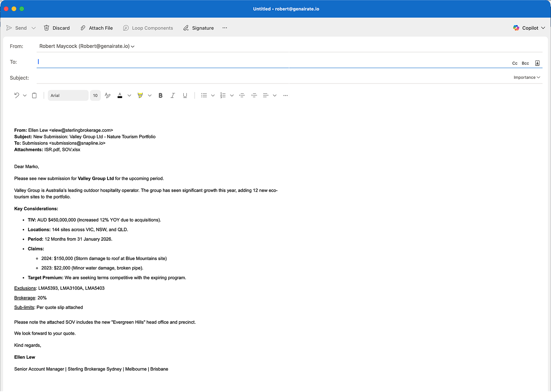Click the Discard trash icon
The image size is (551, 392).
pyautogui.click(x=47, y=28)
